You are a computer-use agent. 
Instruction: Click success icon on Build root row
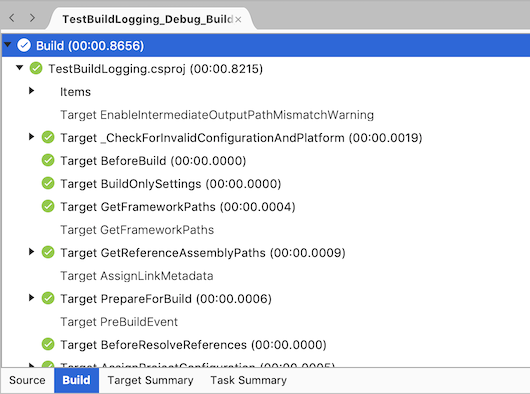tap(24, 45)
